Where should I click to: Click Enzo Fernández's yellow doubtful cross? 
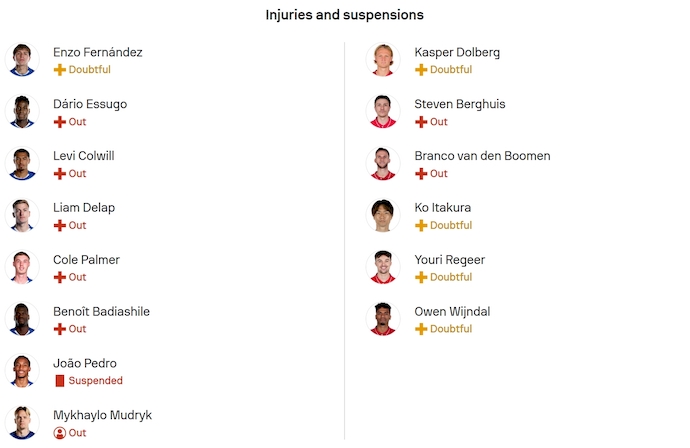(x=60, y=70)
